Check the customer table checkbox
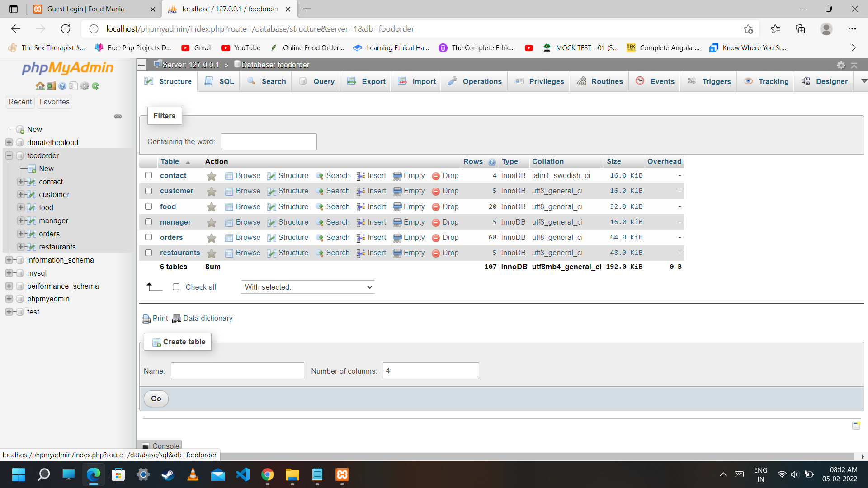This screenshot has width=868, height=488. 148,191
